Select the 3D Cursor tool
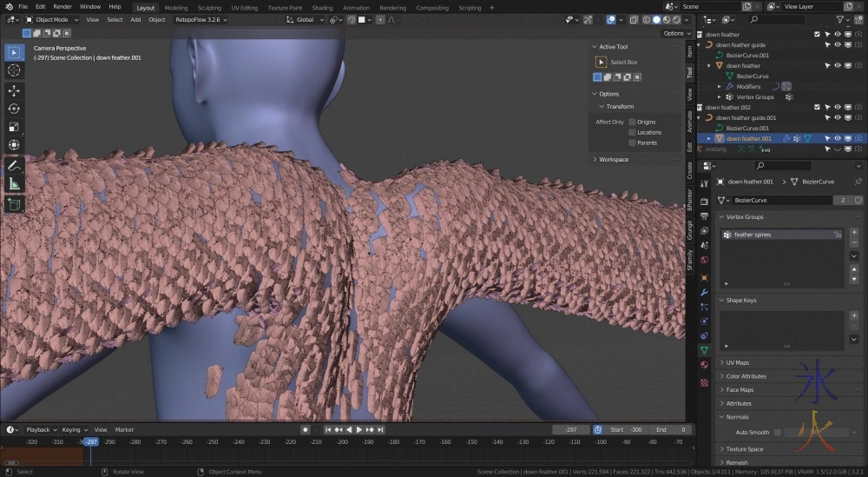 pos(14,70)
